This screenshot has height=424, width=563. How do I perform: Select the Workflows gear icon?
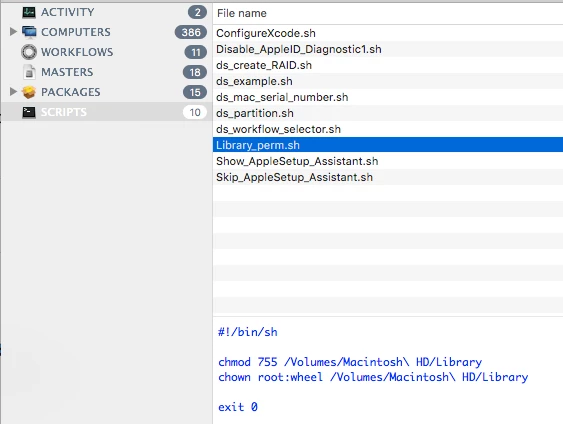29,52
